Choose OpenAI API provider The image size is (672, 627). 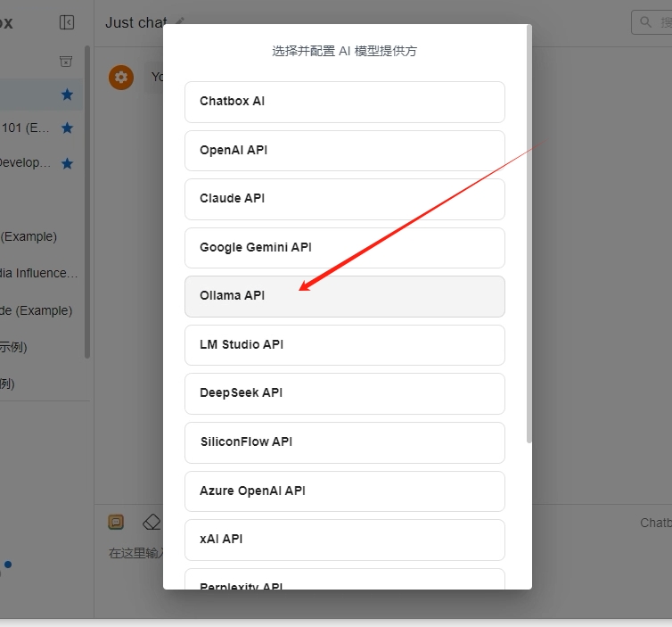pyautogui.click(x=345, y=151)
